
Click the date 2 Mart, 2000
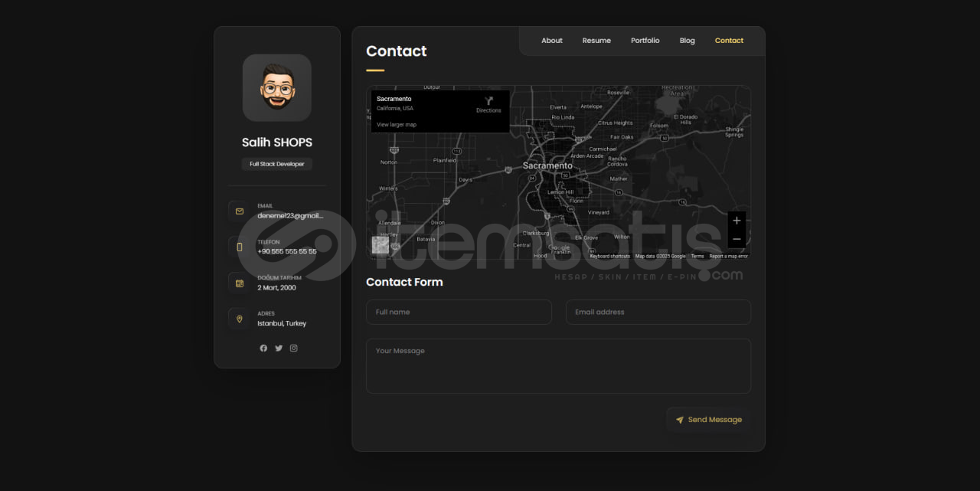tap(276, 287)
